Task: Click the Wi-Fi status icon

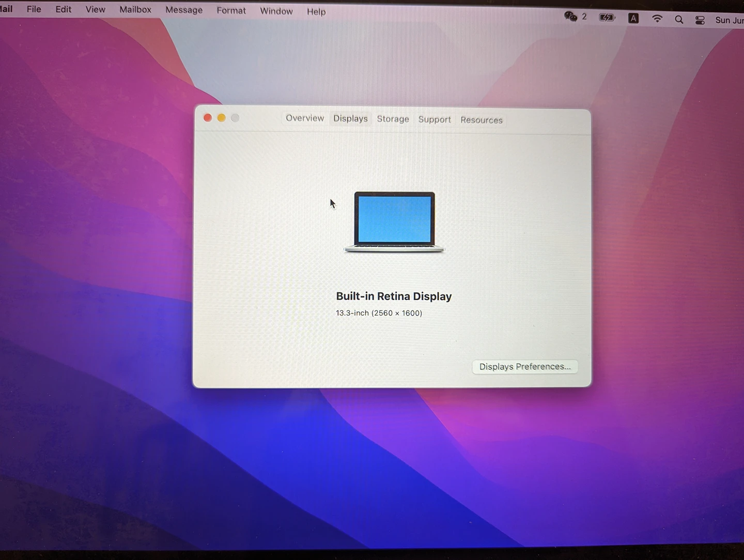Action: click(x=657, y=19)
